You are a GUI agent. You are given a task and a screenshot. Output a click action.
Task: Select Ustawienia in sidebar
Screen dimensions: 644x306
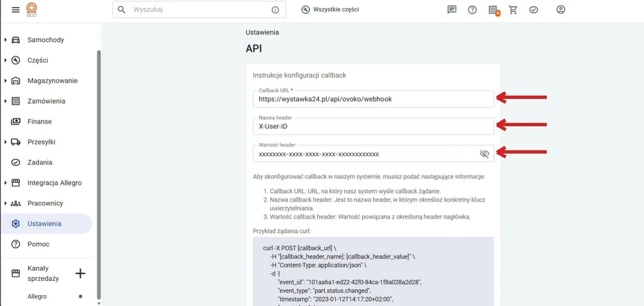pyautogui.click(x=46, y=224)
